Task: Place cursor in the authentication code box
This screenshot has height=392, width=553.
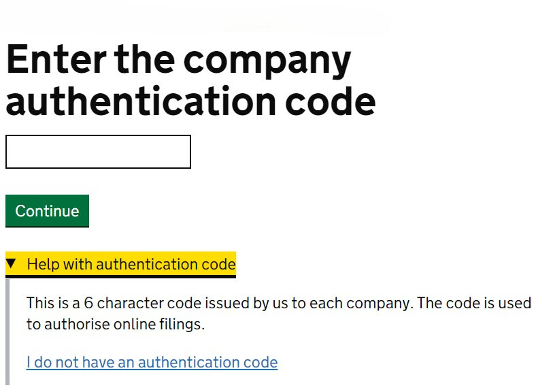Action: 98,152
